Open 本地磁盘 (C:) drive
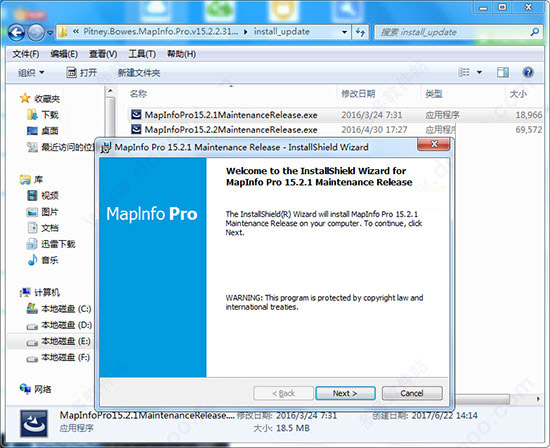 pos(59,309)
